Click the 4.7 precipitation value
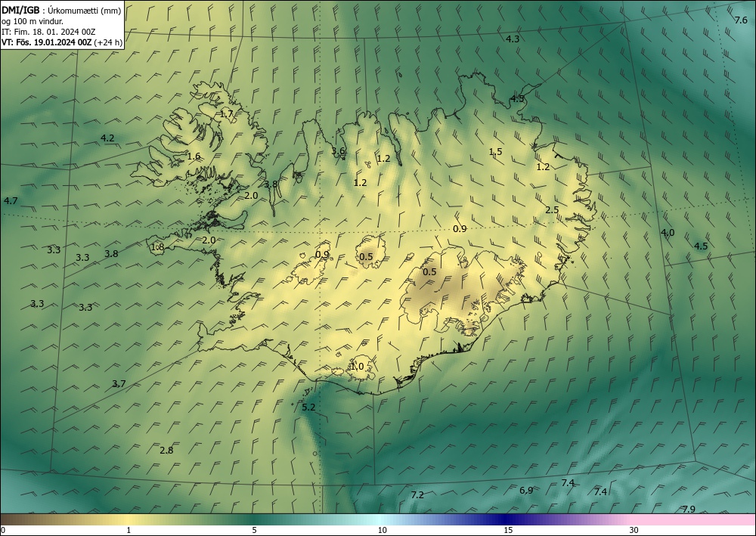756x536 pixels. coord(11,201)
